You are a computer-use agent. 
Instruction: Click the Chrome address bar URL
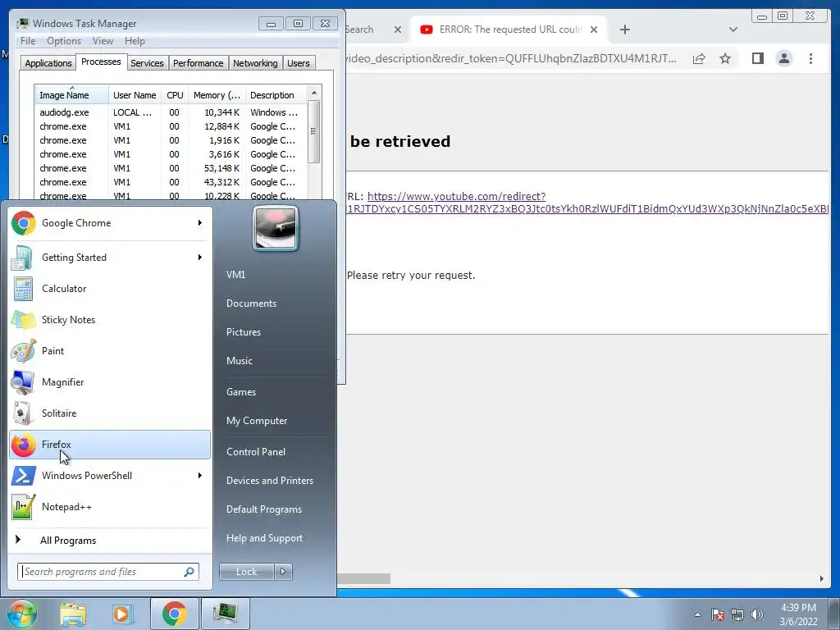point(511,58)
